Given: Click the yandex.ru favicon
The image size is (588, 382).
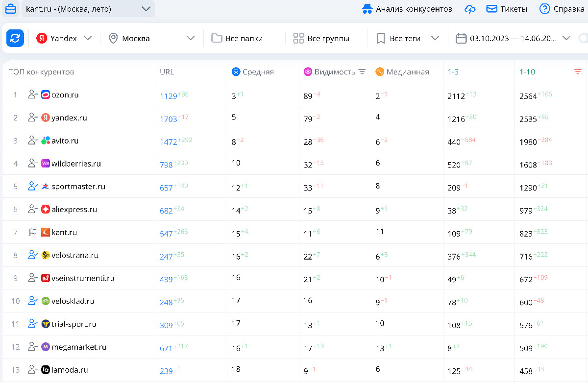Looking at the screenshot, I should click(x=46, y=118).
